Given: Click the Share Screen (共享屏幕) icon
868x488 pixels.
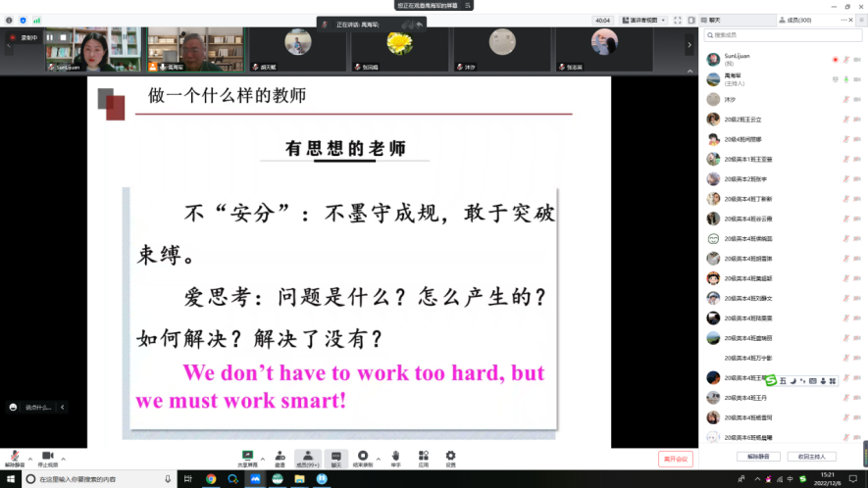Looking at the screenshot, I should pyautogui.click(x=248, y=456).
